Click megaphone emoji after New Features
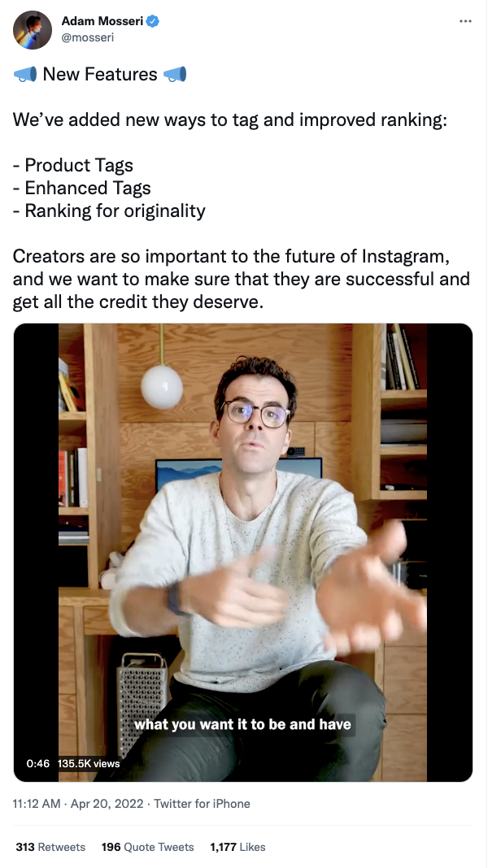Viewport: 501px width, 868px height. 175,74
